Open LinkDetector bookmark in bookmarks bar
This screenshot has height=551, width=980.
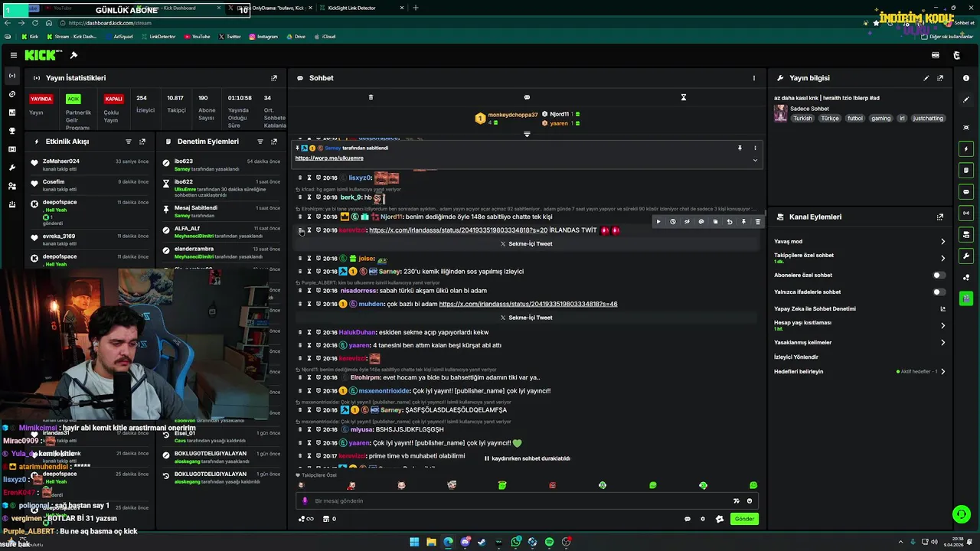click(x=158, y=37)
